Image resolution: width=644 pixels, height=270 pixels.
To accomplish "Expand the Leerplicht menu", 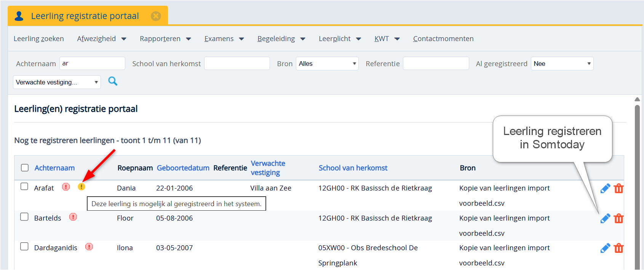I will (x=340, y=39).
